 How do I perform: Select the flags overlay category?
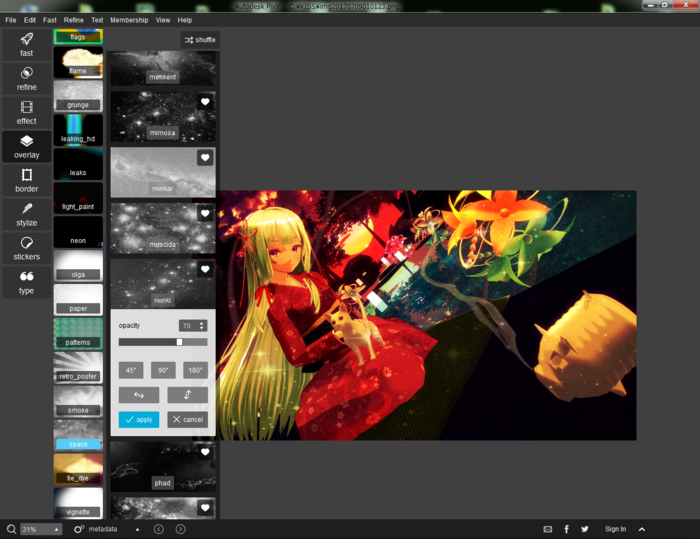[78, 37]
